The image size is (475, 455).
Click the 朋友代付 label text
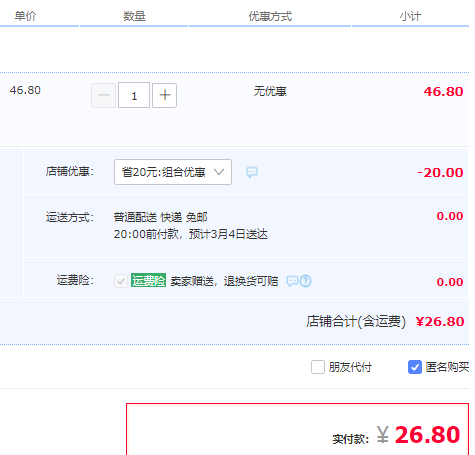[350, 367]
